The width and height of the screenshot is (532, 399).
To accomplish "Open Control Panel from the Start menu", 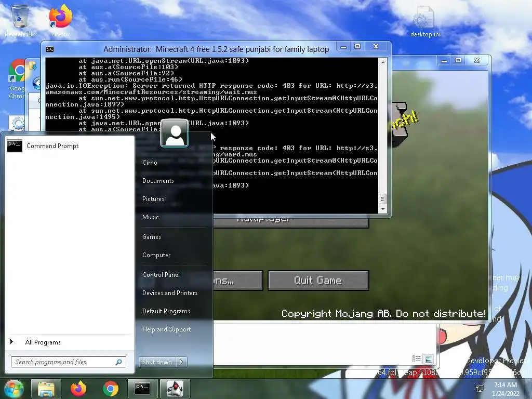I will pos(161,275).
